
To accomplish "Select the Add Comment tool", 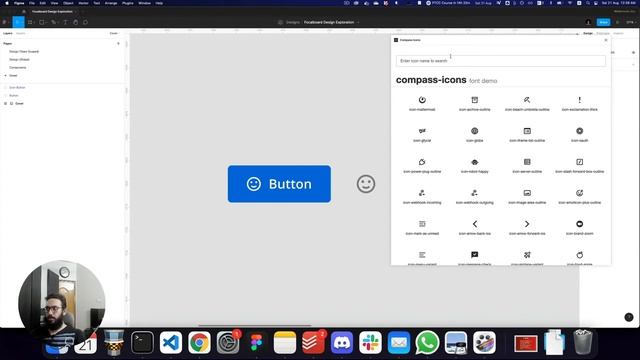I will tap(85, 22).
